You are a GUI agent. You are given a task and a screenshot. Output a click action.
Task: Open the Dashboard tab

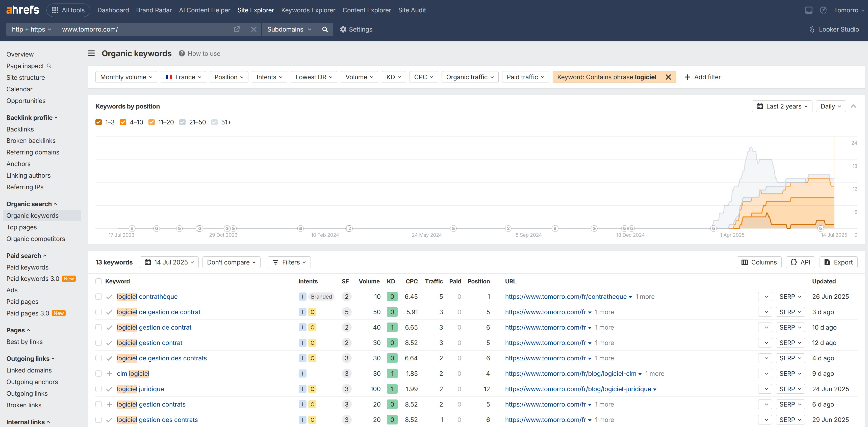(113, 10)
